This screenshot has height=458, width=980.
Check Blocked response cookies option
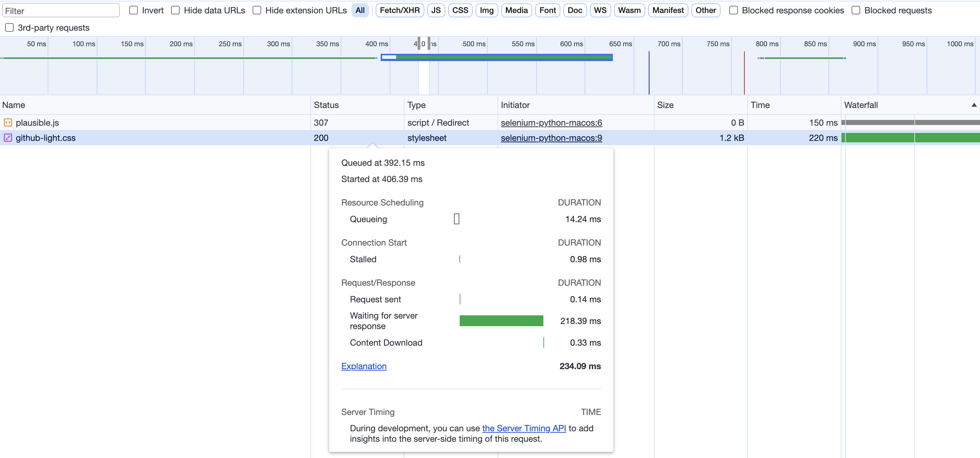(734, 10)
